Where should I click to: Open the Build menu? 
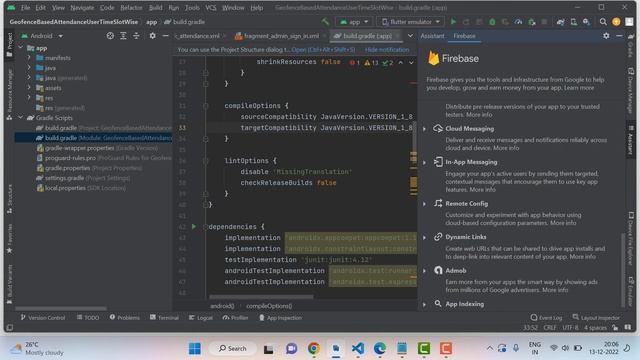pyautogui.click(x=155, y=8)
